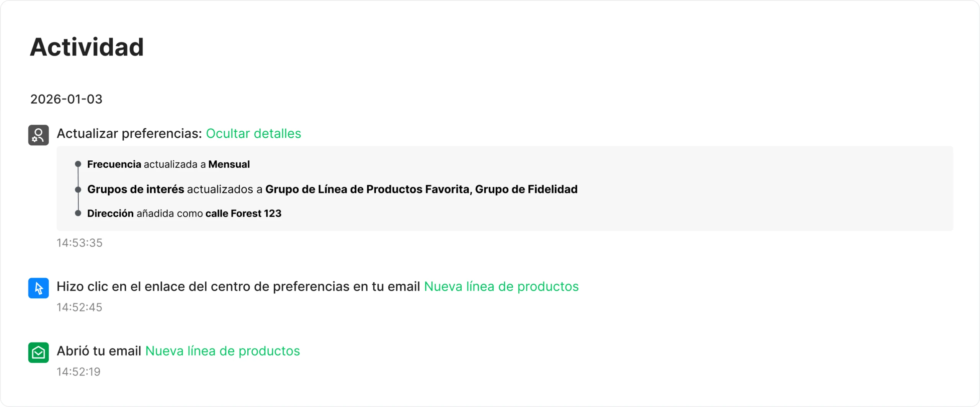Viewport: 980px width, 407px height.
Task: Select the Grupo de Fidelidad text
Action: pos(526,189)
